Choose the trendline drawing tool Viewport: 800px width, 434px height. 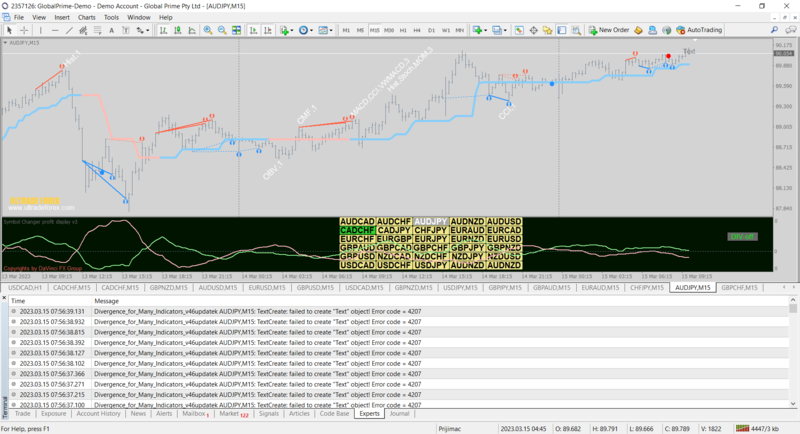click(69, 31)
